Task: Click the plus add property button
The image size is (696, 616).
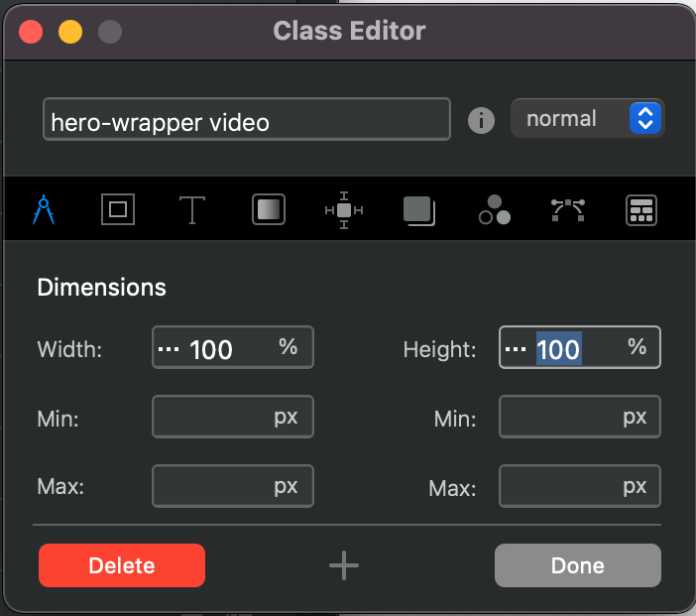Action: (x=344, y=565)
